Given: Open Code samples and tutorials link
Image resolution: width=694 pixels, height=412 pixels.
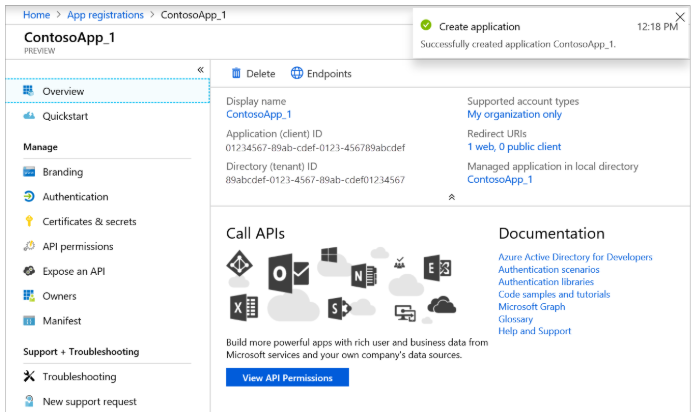Looking at the screenshot, I should pos(554,294).
